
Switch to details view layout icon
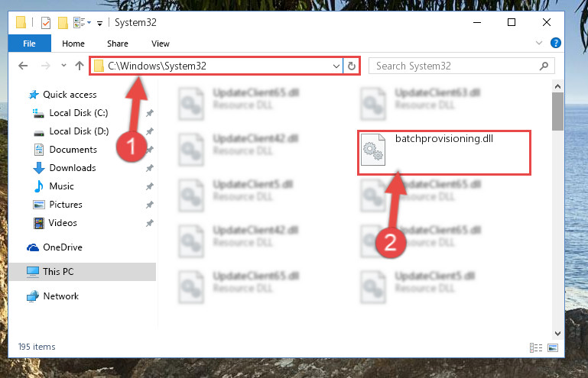pyautogui.click(x=536, y=347)
